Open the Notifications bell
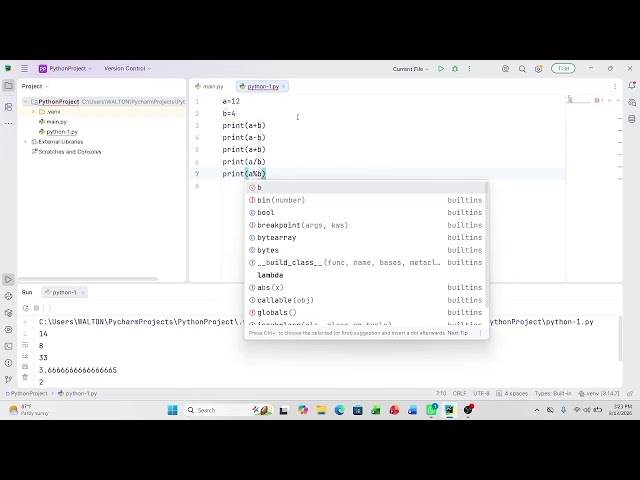Viewport: 640px width, 480px height. [632, 85]
